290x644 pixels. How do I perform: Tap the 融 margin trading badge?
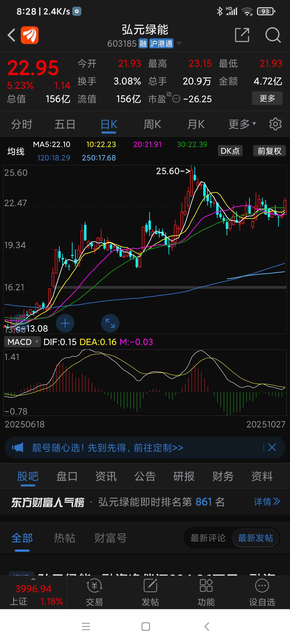(x=143, y=43)
